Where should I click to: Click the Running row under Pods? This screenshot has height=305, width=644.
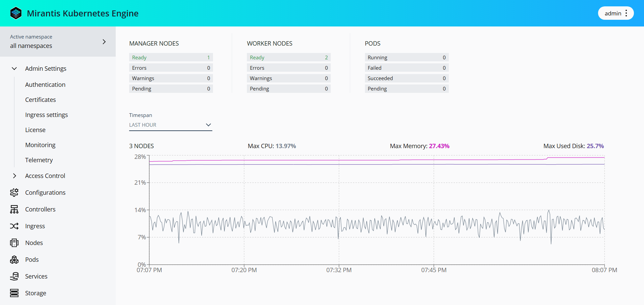pos(407,57)
